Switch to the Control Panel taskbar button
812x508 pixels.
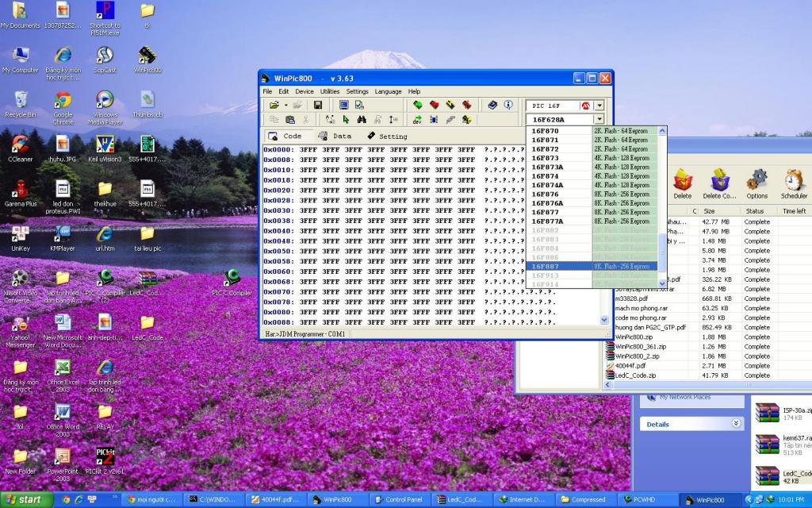398,500
